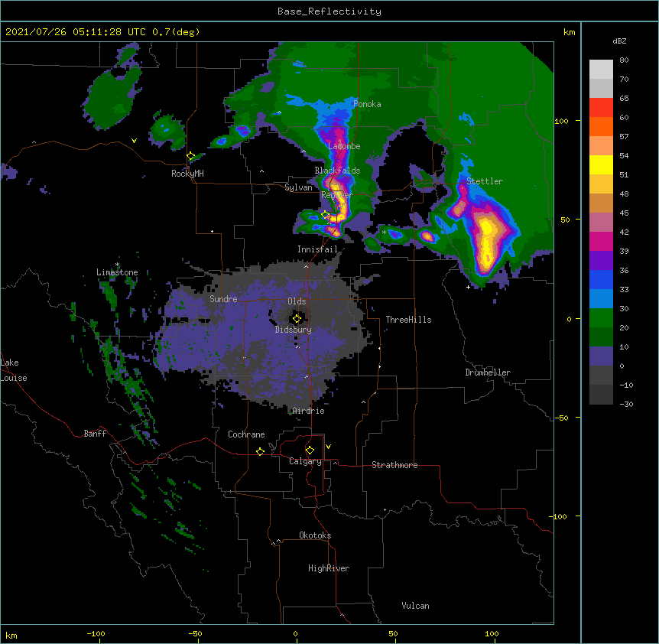Viewport: 659px width, 644px height.
Task: Click the Airdrie city label
Action: [x=309, y=411]
